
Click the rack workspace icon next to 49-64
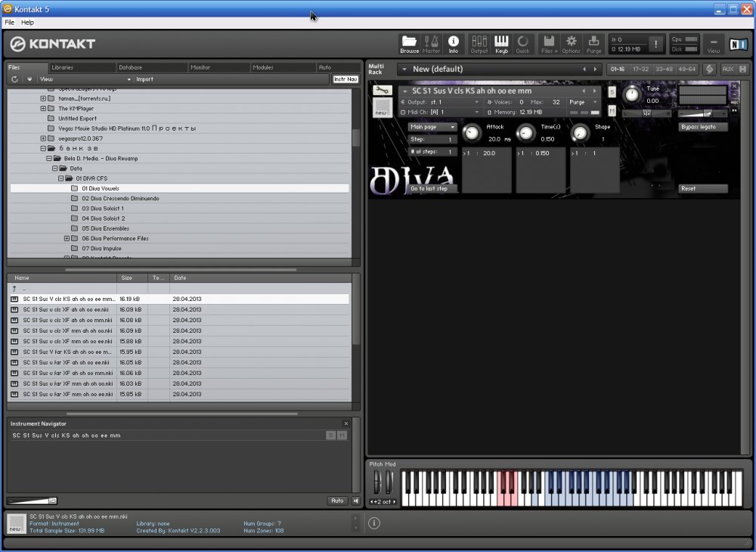click(x=709, y=69)
